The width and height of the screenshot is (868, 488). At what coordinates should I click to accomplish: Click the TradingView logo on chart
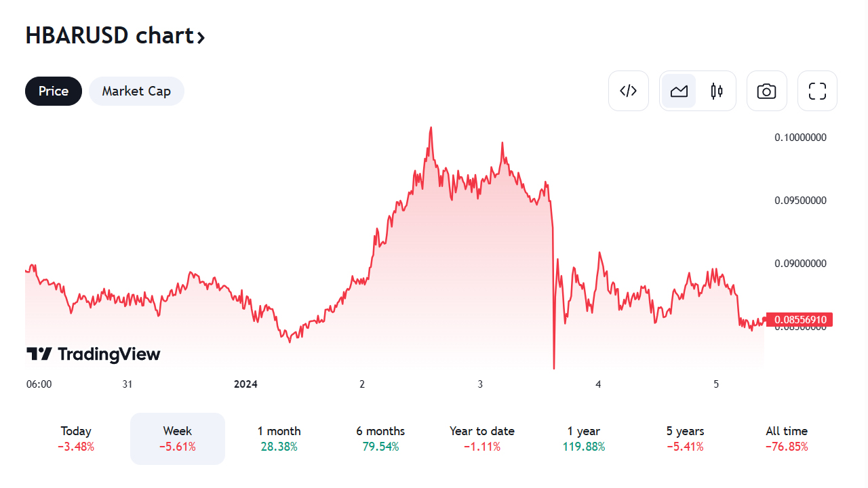coord(94,354)
